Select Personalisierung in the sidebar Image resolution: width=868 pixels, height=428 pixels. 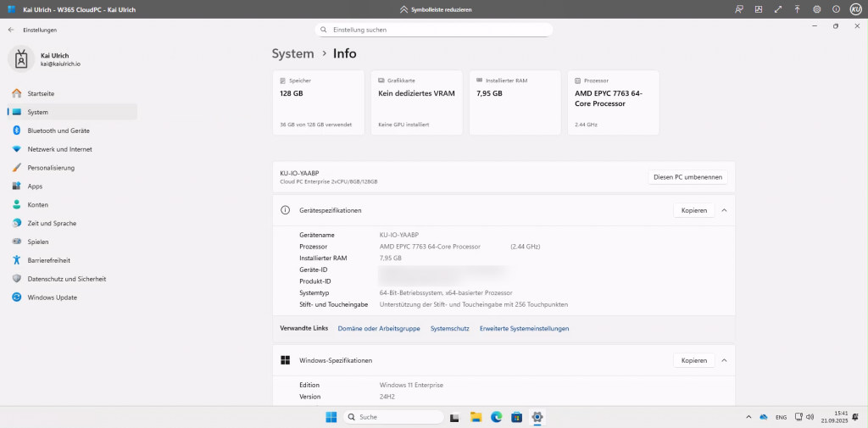(51, 168)
